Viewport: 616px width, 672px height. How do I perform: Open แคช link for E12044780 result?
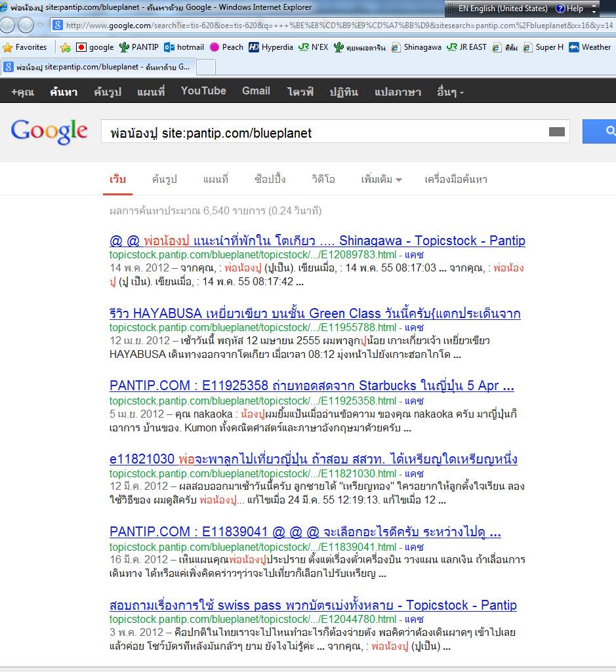[414, 620]
